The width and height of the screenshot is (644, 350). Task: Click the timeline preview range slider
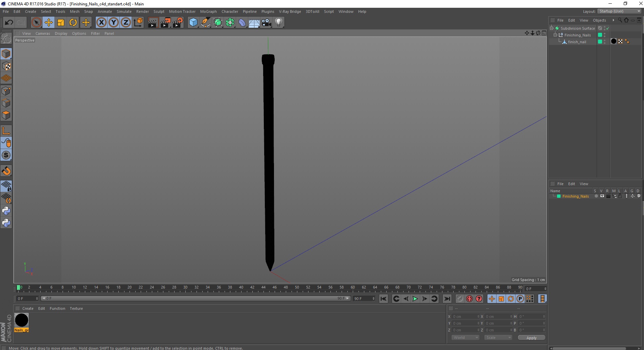coord(196,298)
